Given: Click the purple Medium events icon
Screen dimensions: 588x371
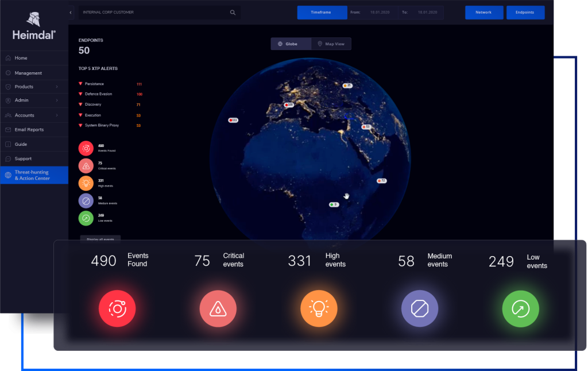Looking at the screenshot, I should click(420, 309).
